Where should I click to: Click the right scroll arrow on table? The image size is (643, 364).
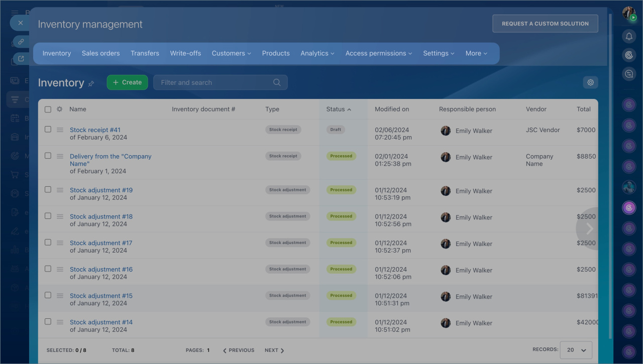(x=589, y=229)
